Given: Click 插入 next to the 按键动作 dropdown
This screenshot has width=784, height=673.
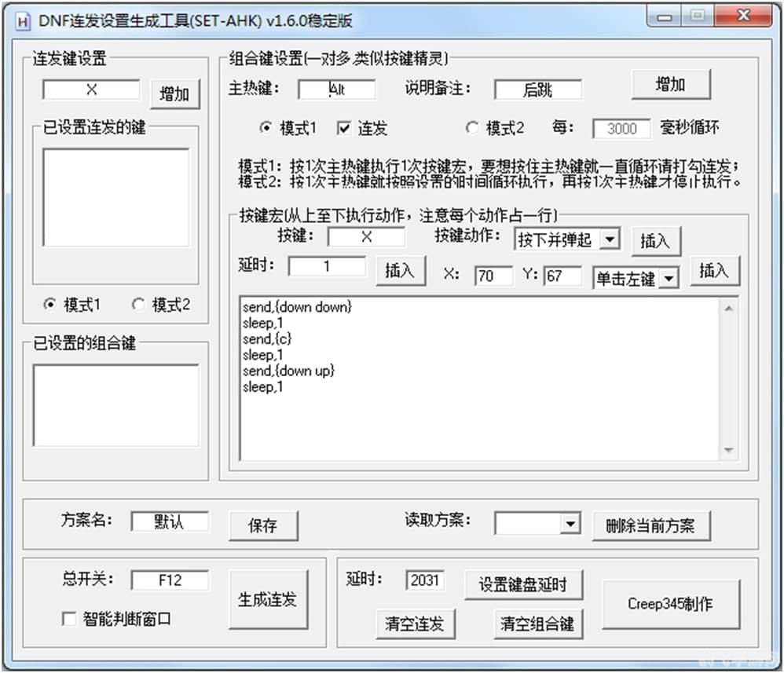Looking at the screenshot, I should pos(656,240).
